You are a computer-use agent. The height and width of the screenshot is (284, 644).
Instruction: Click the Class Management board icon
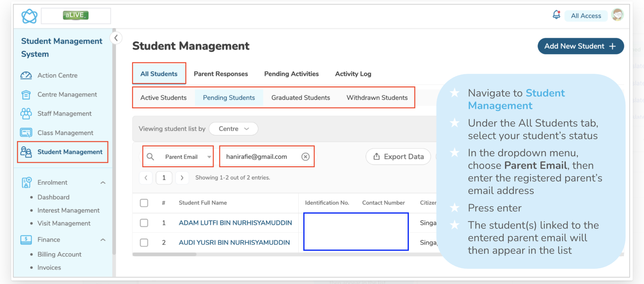26,133
